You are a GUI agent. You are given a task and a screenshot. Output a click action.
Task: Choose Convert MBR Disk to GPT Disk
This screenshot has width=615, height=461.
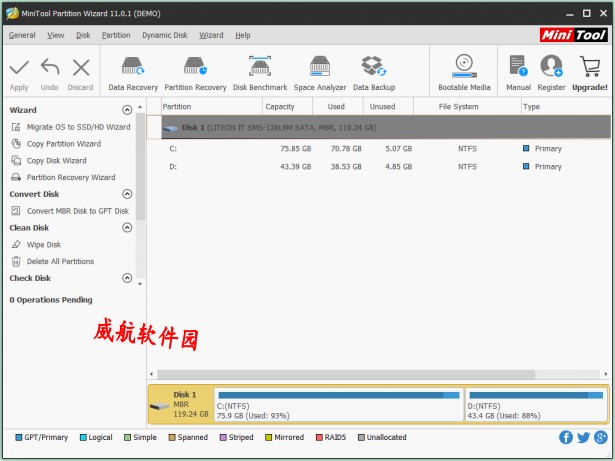70,211
